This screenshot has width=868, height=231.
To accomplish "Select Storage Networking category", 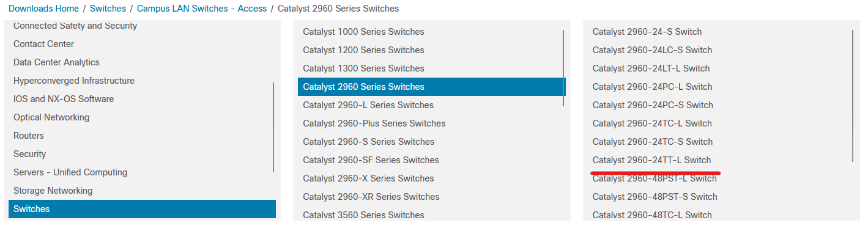I will [142, 191].
